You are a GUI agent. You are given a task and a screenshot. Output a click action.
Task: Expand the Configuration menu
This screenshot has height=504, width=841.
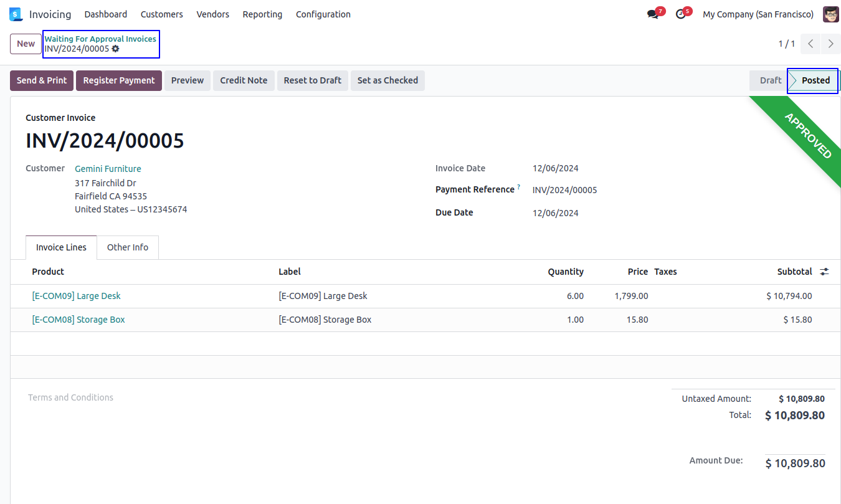click(x=323, y=14)
